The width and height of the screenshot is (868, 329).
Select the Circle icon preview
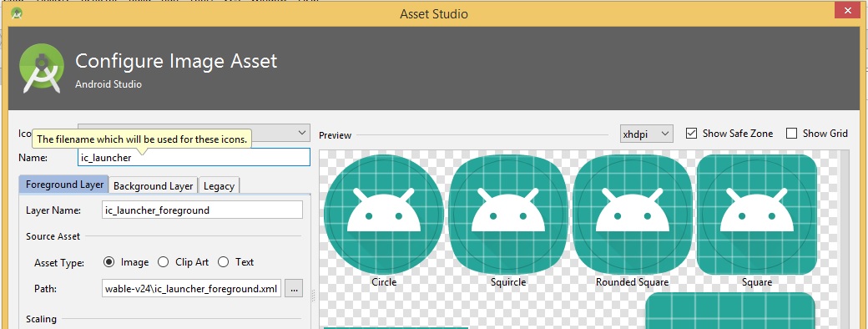click(384, 215)
